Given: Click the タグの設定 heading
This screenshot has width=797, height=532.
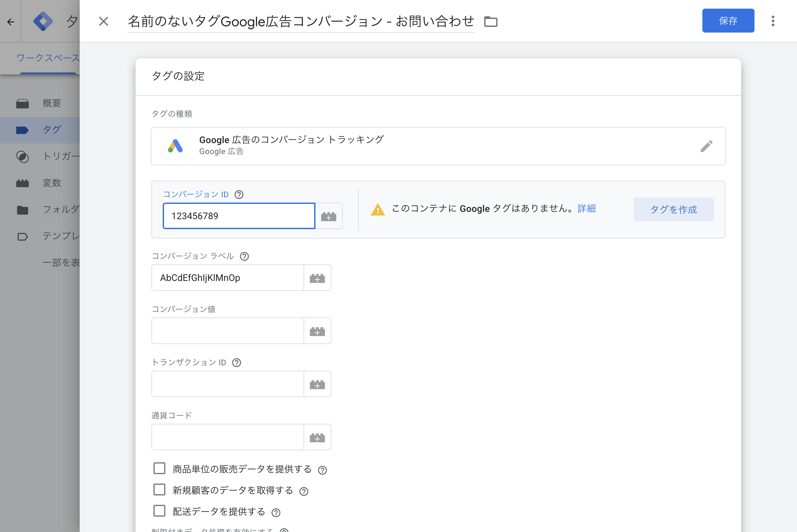Looking at the screenshot, I should click(x=178, y=76).
